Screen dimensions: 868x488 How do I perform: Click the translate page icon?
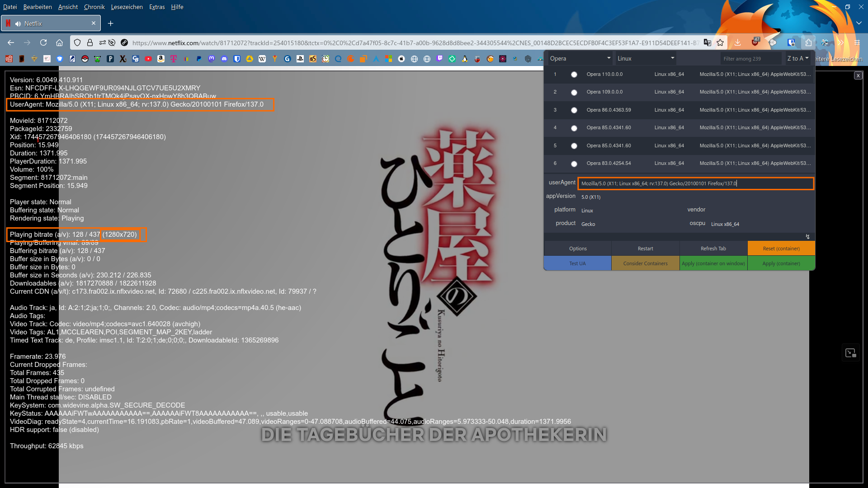(708, 42)
